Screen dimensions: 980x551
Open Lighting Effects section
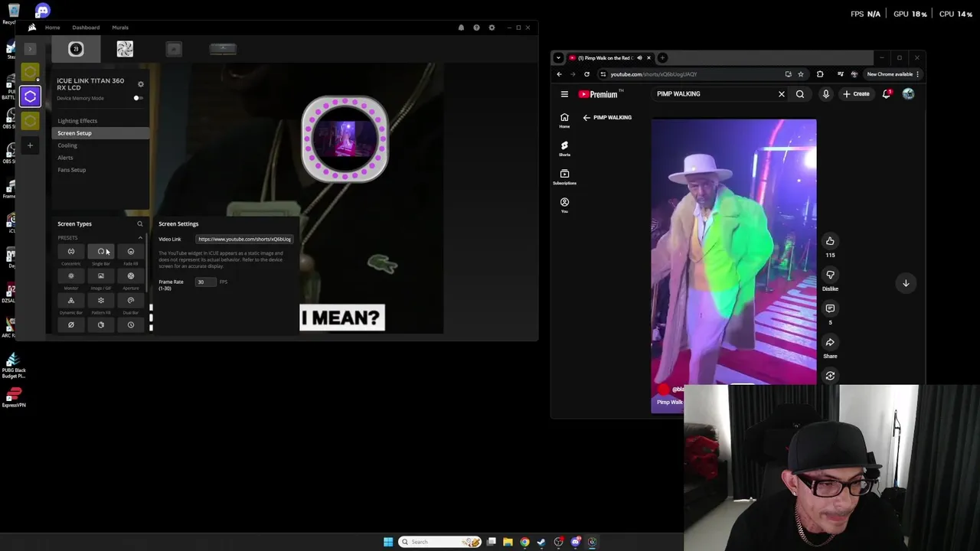77,121
